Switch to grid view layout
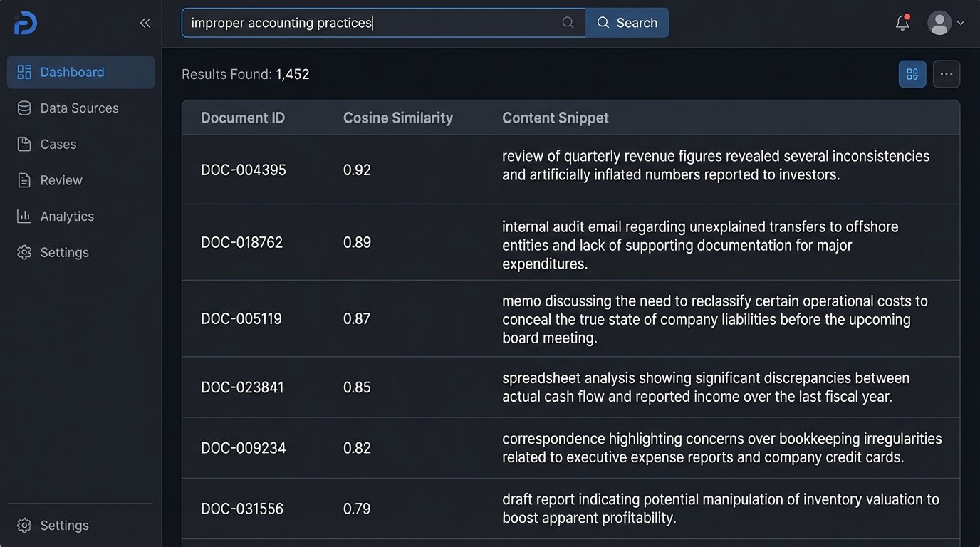This screenshot has height=547, width=980. (x=912, y=74)
